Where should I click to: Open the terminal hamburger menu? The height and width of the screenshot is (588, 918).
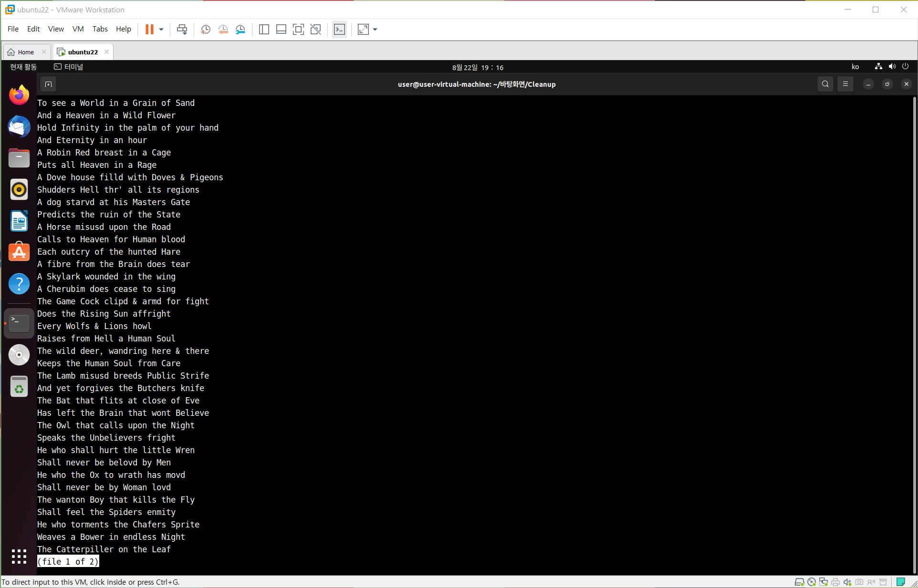[845, 84]
